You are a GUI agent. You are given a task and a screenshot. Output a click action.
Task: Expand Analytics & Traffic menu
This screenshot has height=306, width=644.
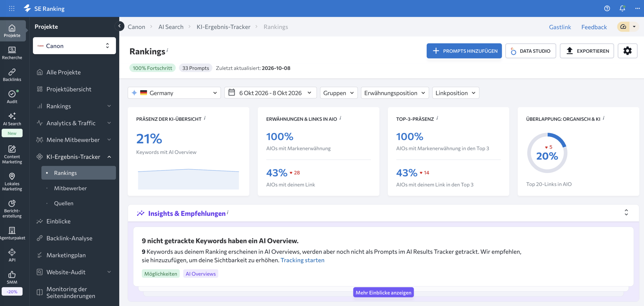pyautogui.click(x=109, y=123)
